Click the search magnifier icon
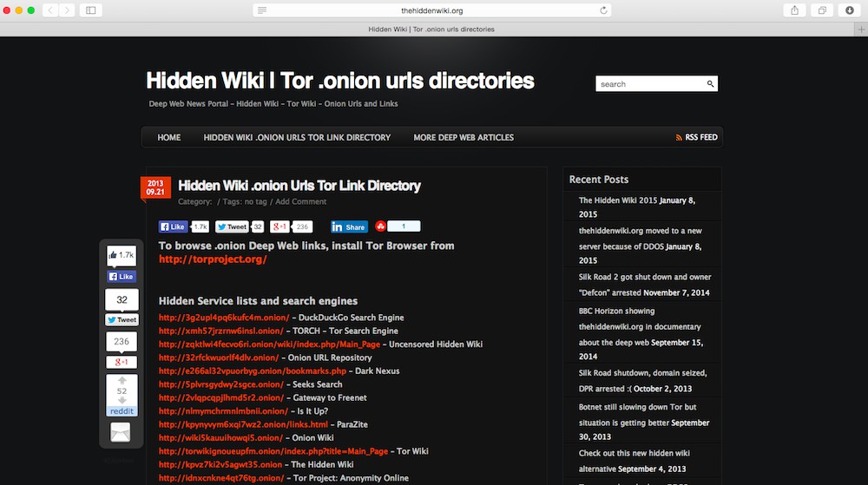The width and height of the screenshot is (868, 485). click(710, 84)
